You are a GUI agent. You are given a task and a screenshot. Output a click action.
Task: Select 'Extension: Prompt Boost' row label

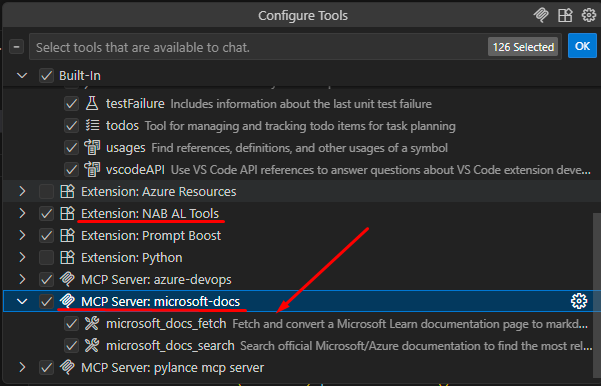pyautogui.click(x=151, y=235)
